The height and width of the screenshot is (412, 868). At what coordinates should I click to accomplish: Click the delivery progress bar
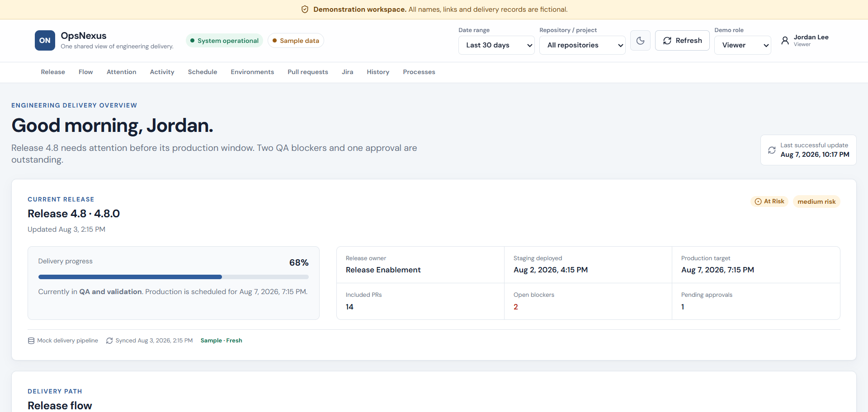click(x=174, y=277)
